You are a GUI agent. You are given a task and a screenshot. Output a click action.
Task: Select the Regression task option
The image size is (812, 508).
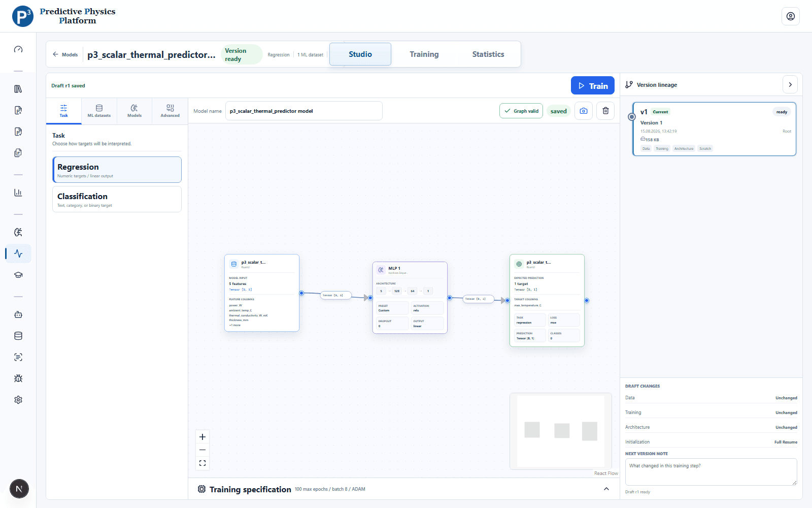pos(117,170)
